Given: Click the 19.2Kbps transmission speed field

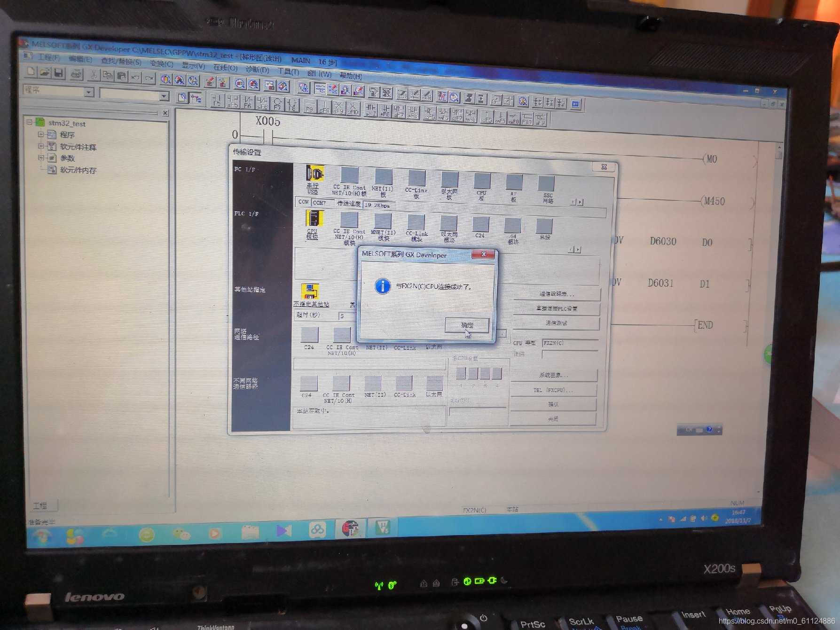Looking at the screenshot, I should tap(378, 205).
